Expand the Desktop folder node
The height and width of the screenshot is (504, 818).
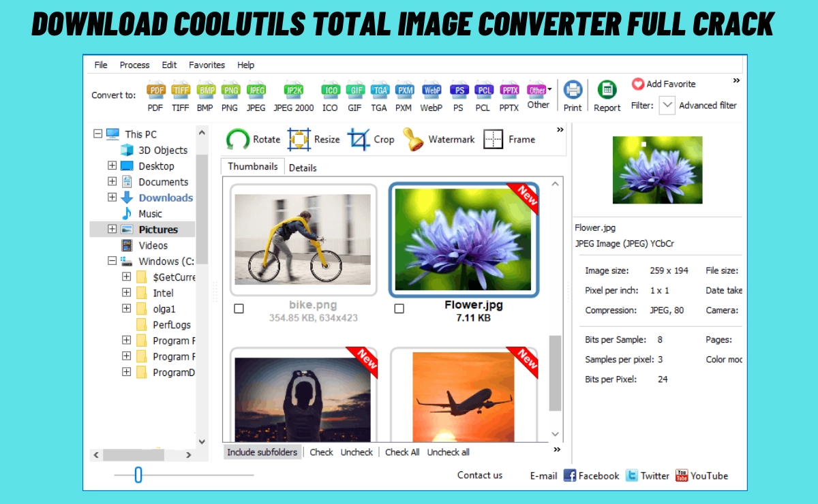pos(112,166)
